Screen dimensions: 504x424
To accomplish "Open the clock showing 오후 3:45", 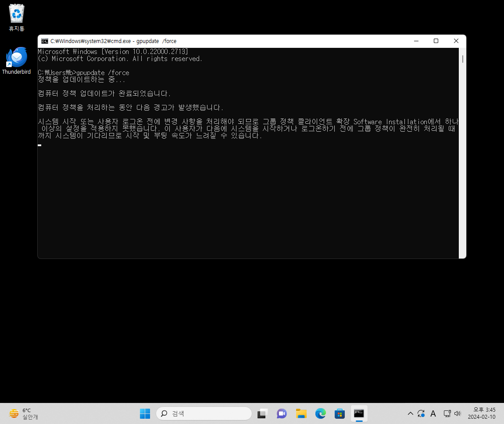I will point(482,413).
